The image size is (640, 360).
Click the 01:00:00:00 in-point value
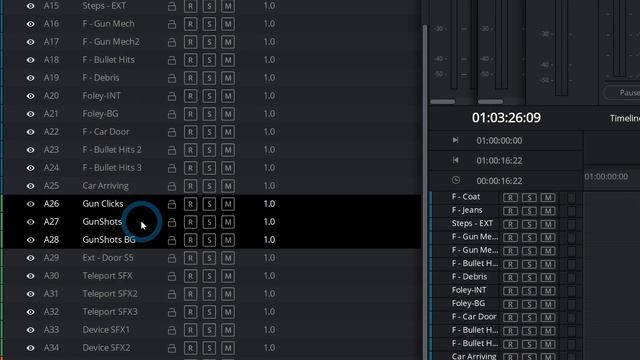(x=499, y=140)
